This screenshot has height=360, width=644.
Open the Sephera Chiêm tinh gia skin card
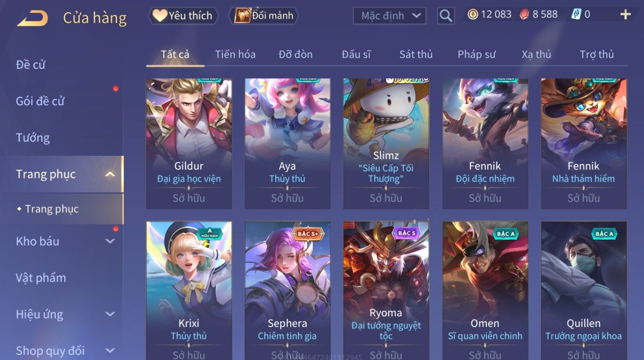[x=287, y=291]
